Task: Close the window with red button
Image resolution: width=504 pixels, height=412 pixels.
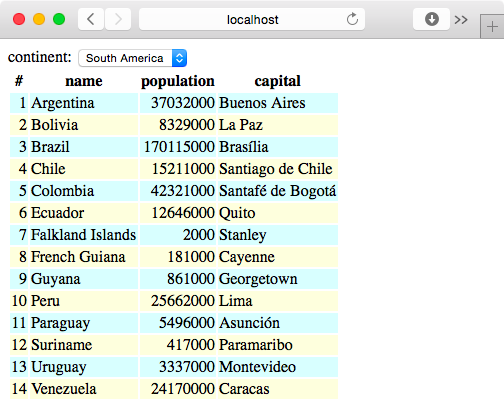Action: (x=19, y=19)
